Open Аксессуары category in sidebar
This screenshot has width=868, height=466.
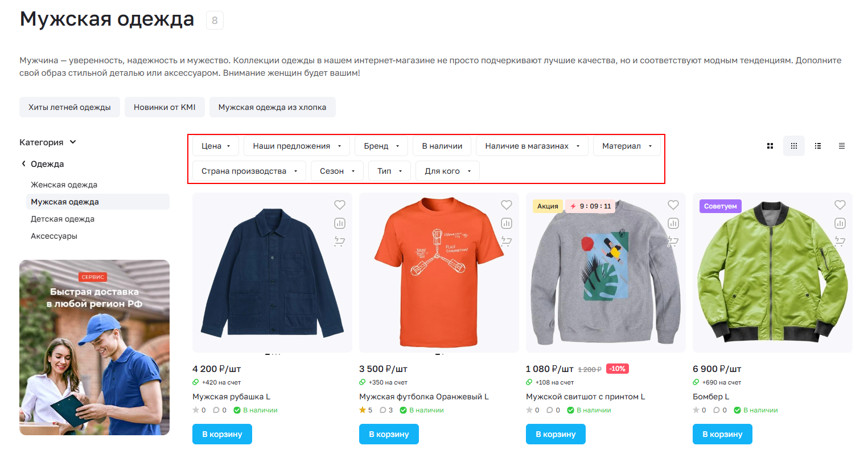tap(54, 236)
